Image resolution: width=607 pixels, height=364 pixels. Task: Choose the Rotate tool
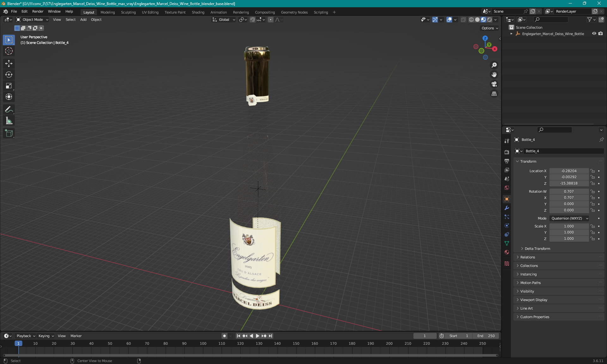9,75
